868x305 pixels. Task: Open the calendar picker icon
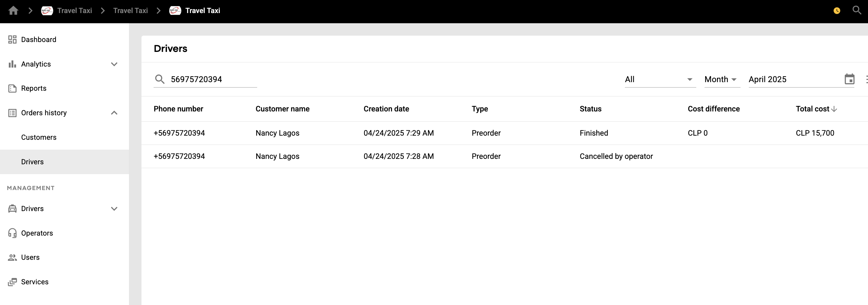click(850, 79)
